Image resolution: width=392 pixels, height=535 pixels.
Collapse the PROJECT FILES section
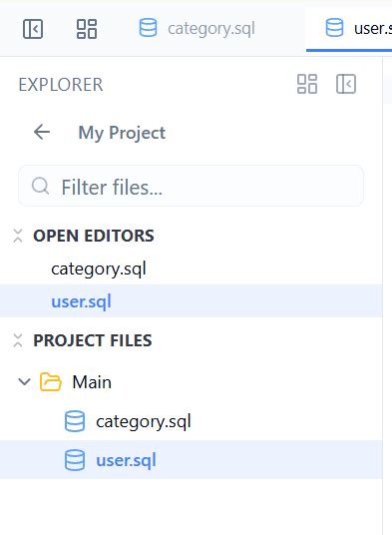18,340
